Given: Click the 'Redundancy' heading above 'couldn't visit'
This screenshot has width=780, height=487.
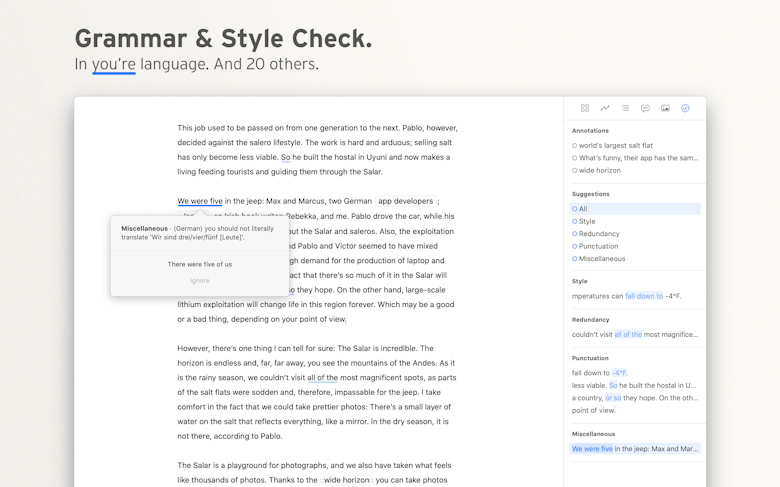Looking at the screenshot, I should (x=590, y=319).
